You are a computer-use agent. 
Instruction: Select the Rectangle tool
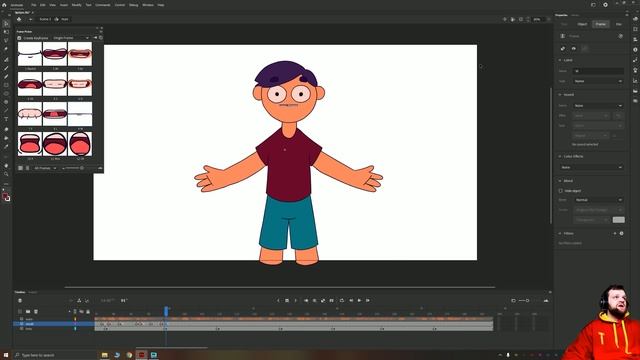6,85
